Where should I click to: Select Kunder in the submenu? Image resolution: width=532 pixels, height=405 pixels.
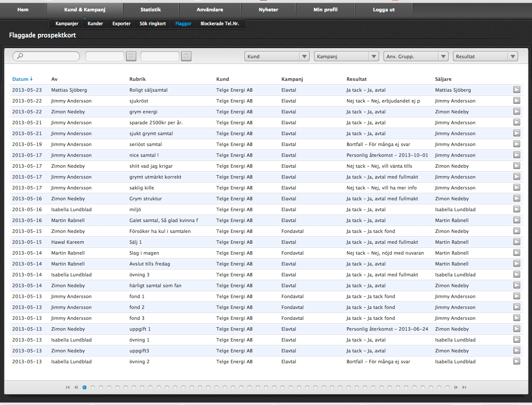tap(95, 24)
